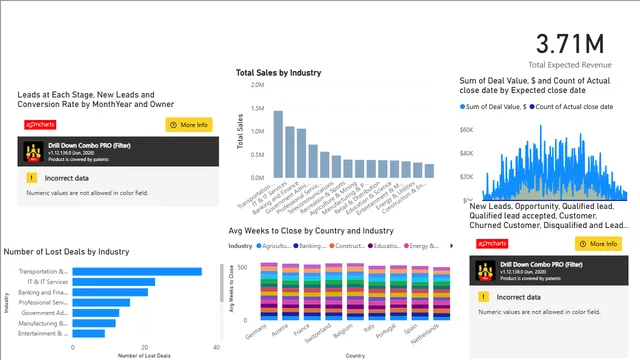Click the tallest bar in Total Sales by Industry
640x360 pixels.
click(x=278, y=144)
